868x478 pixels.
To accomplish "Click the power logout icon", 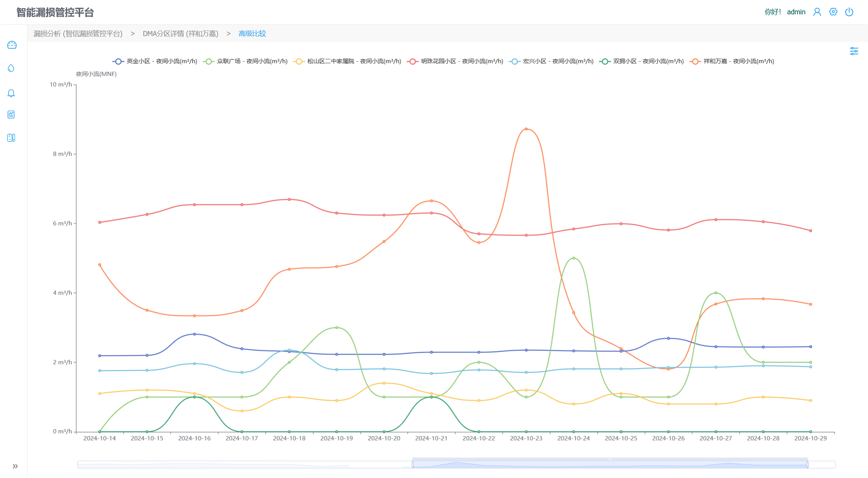I will pyautogui.click(x=849, y=12).
